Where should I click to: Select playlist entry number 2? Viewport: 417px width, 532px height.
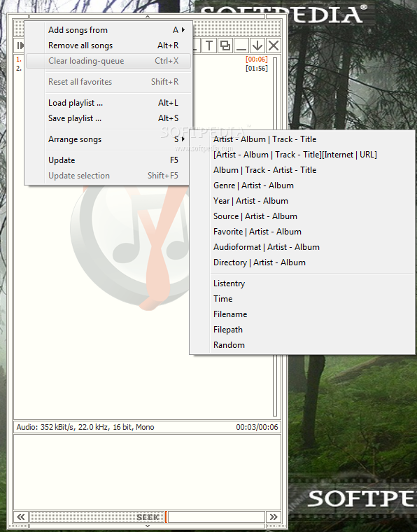coord(19,68)
